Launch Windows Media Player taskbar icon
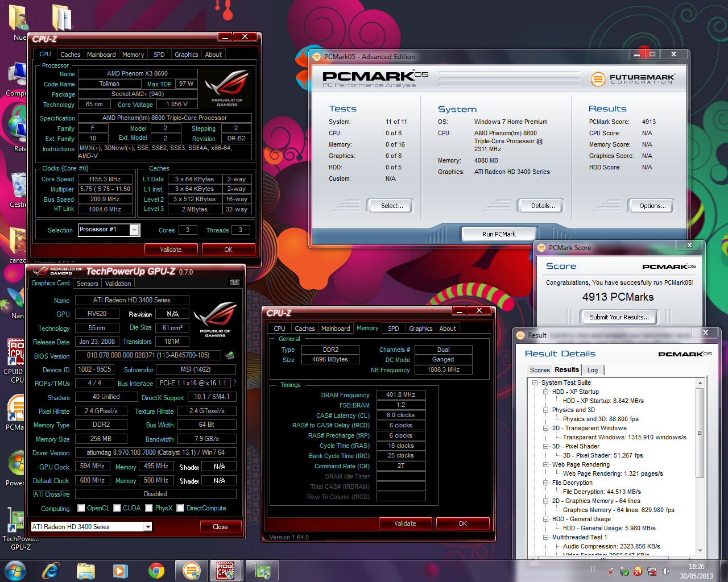This screenshot has width=728, height=582. pyautogui.click(x=120, y=570)
